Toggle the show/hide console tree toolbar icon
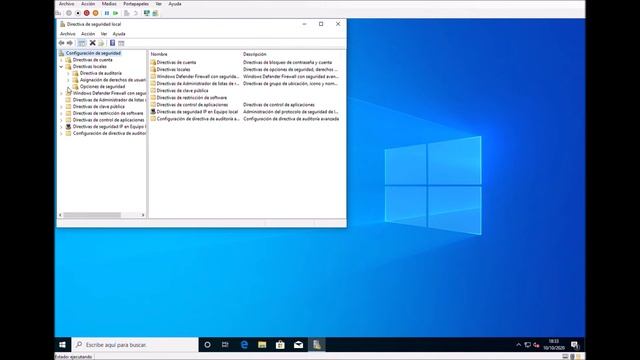640x360 pixels. pos(82,43)
